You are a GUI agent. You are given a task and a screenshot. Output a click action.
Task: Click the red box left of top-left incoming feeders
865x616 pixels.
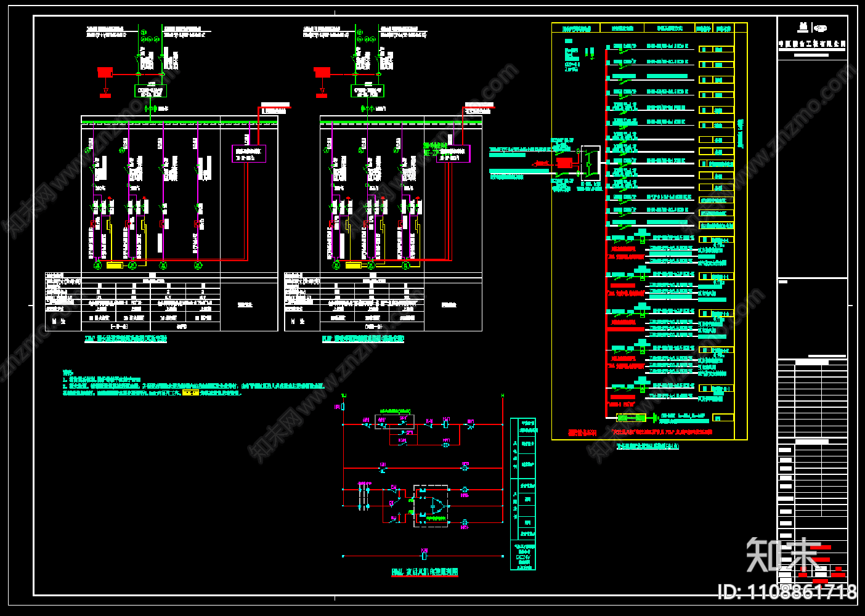[x=105, y=73]
